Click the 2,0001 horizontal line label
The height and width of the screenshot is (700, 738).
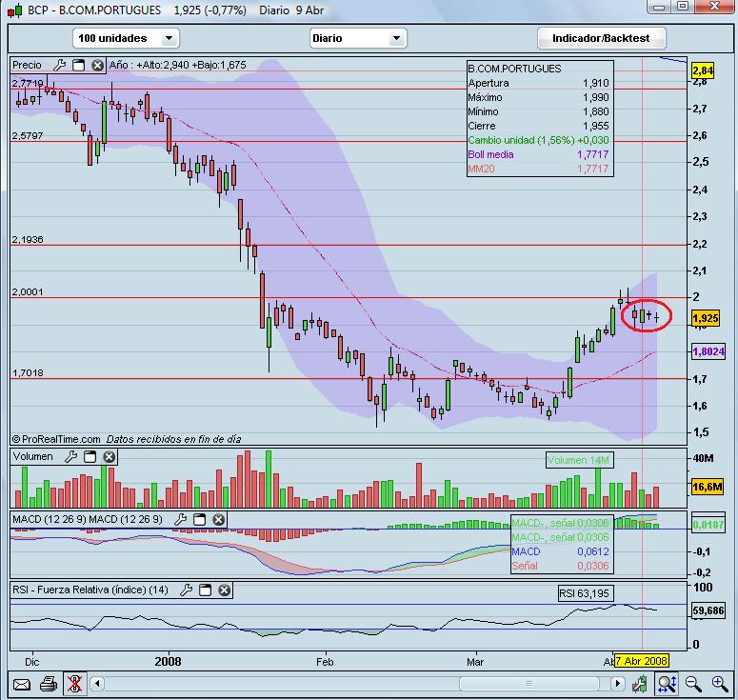[28, 291]
